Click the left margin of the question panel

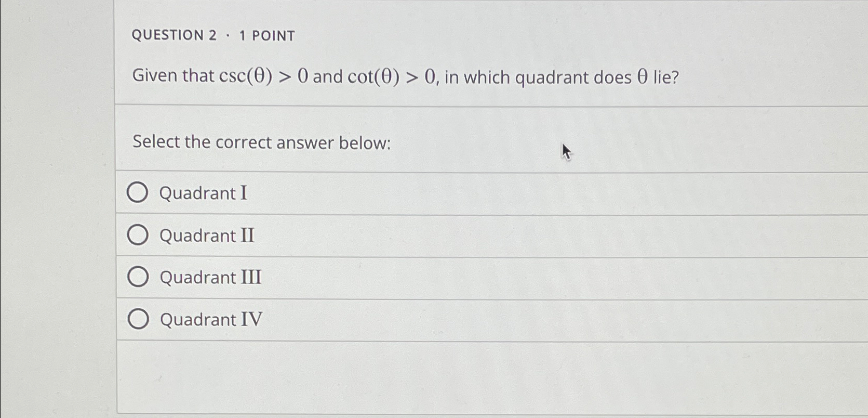[x=123, y=208]
